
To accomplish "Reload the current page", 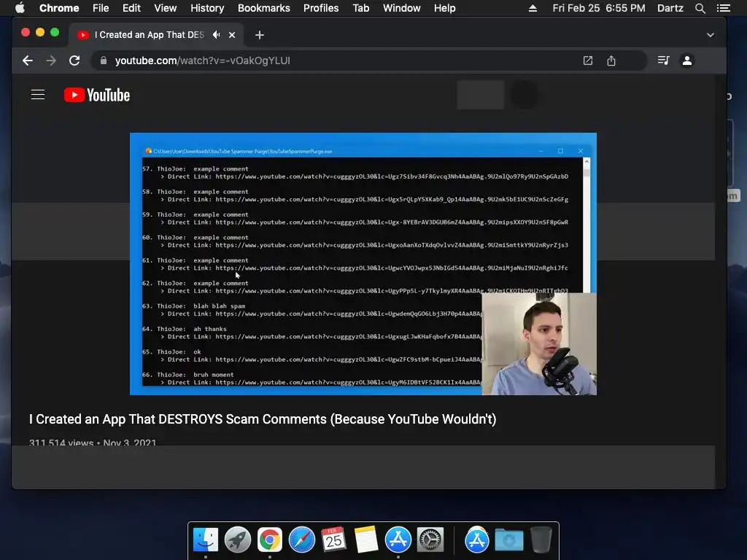I will click(x=74, y=61).
